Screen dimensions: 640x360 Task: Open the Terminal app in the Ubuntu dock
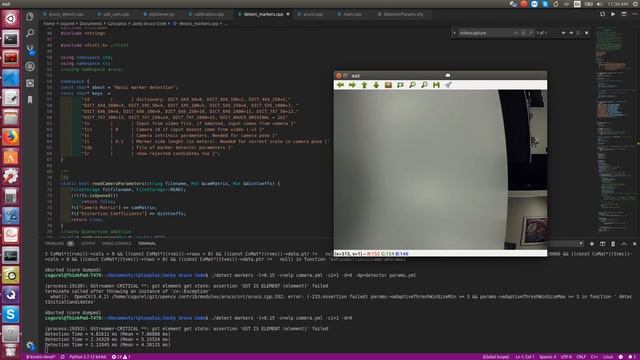pyautogui.click(x=11, y=39)
